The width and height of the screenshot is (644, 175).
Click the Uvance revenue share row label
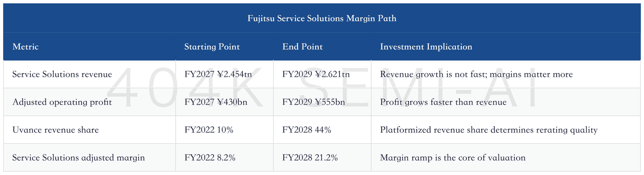coord(56,130)
